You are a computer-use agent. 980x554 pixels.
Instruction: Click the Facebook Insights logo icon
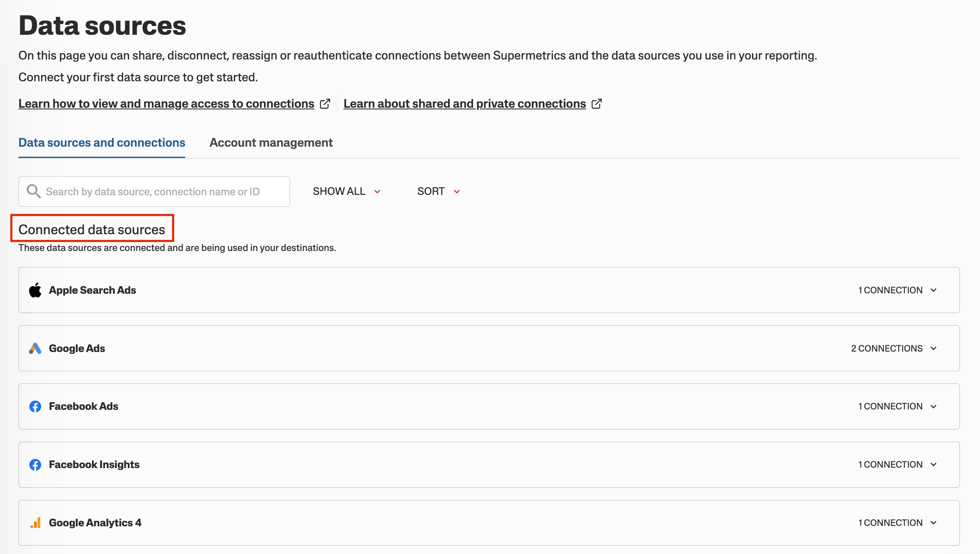(35, 465)
